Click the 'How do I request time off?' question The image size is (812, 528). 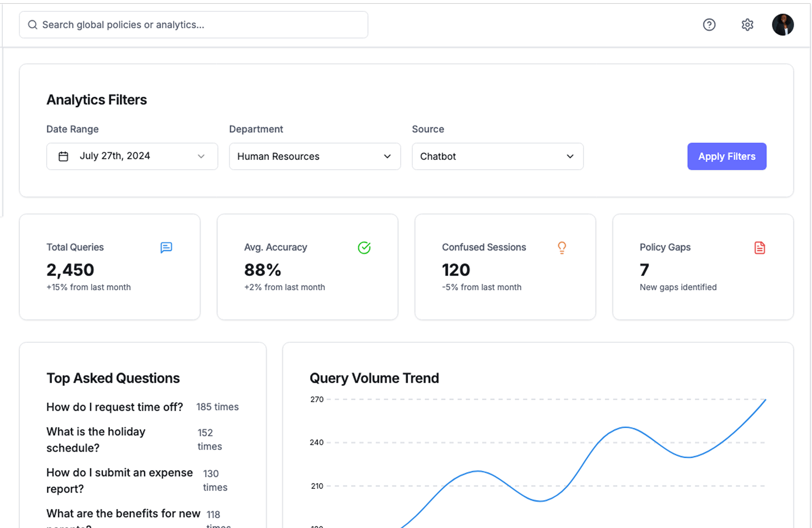point(115,407)
